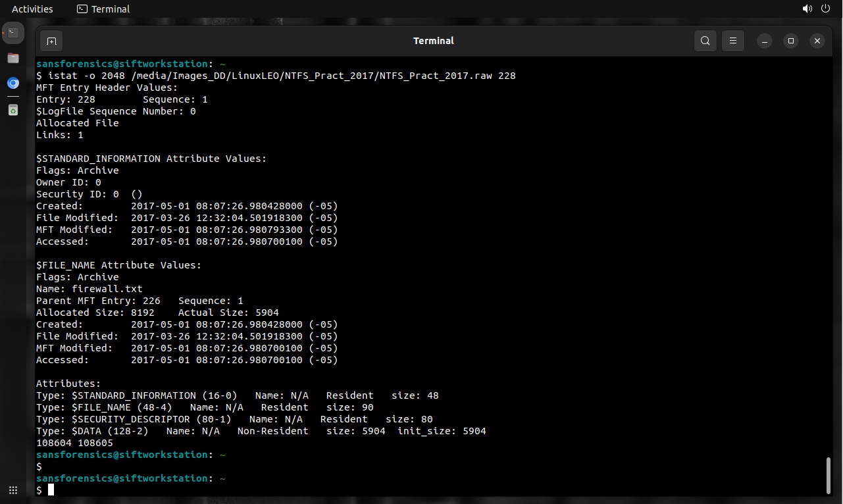Open the terminal hamburger menu
This screenshot has width=843, height=504.
point(733,41)
